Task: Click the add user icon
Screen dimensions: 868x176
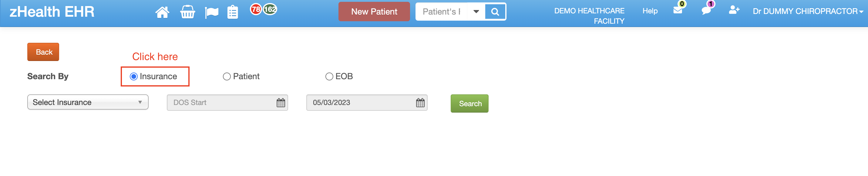Action: point(734,10)
